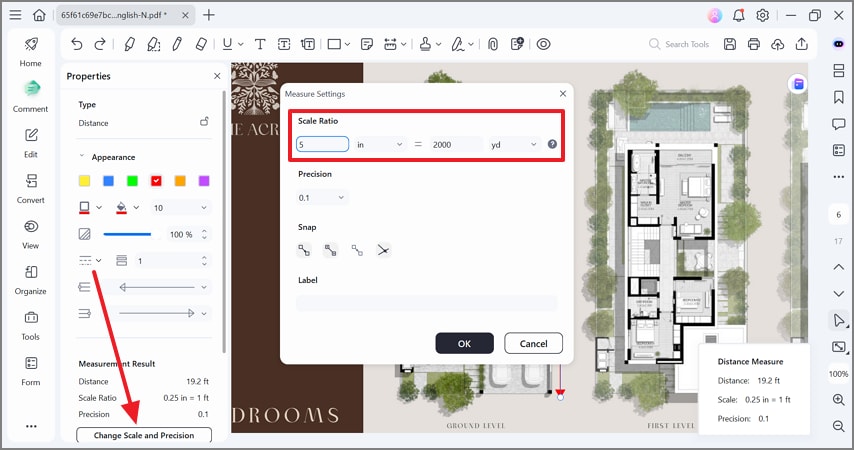The height and width of the screenshot is (450, 854).
Task: Open the Convert sidebar tab
Action: pyautogui.click(x=30, y=188)
